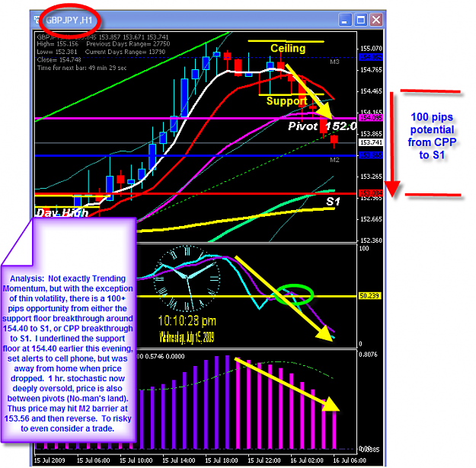This screenshot has height=468, width=476.
Task: Click the red 153.034 price tag
Action: tap(371, 193)
